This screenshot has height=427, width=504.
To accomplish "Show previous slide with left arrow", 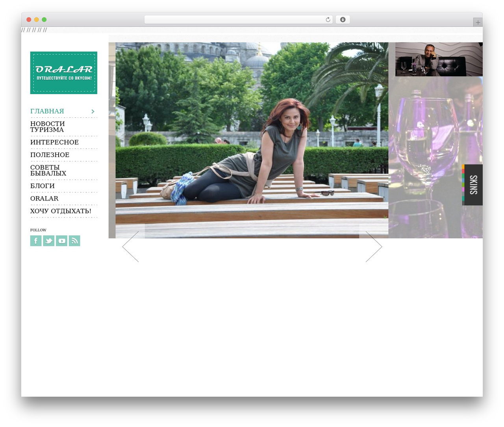I will 130,247.
